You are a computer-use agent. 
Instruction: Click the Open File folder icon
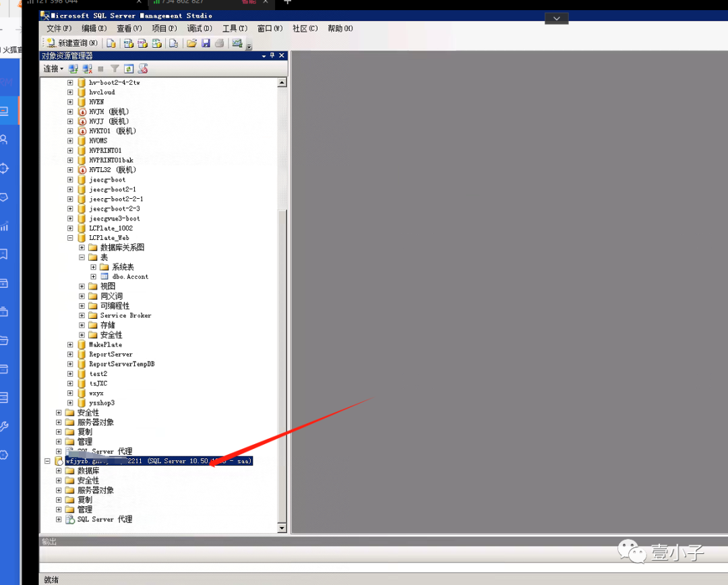click(191, 43)
